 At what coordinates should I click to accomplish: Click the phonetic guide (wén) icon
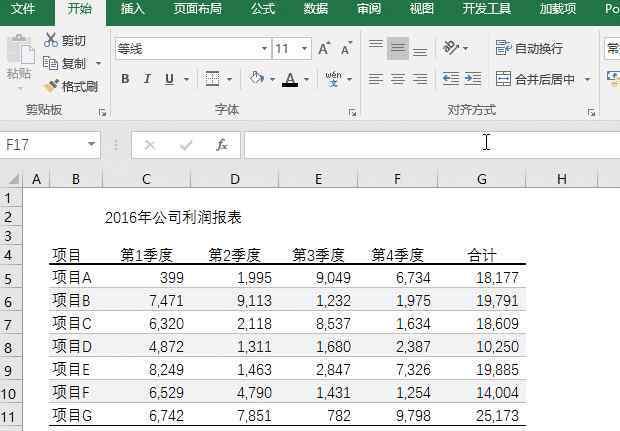[x=333, y=79]
